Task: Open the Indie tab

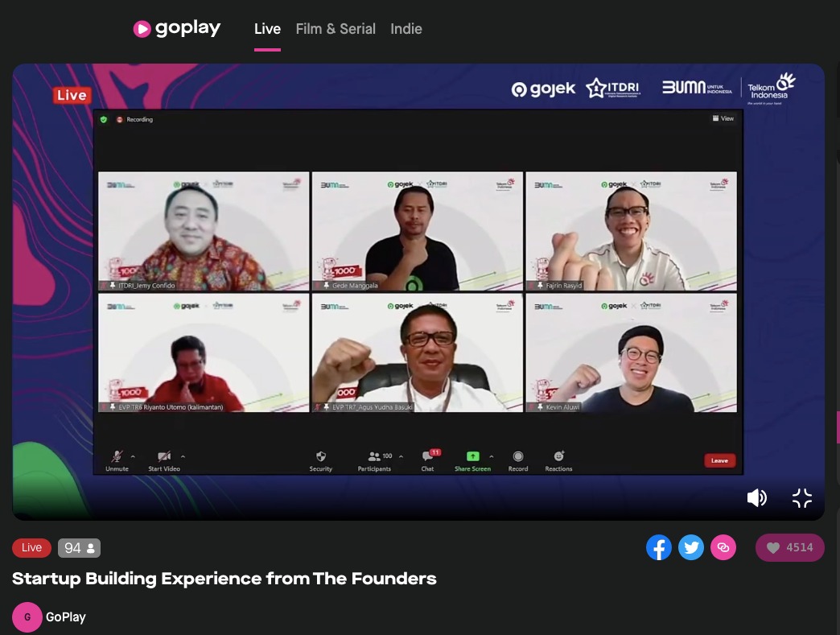Action: [x=406, y=29]
